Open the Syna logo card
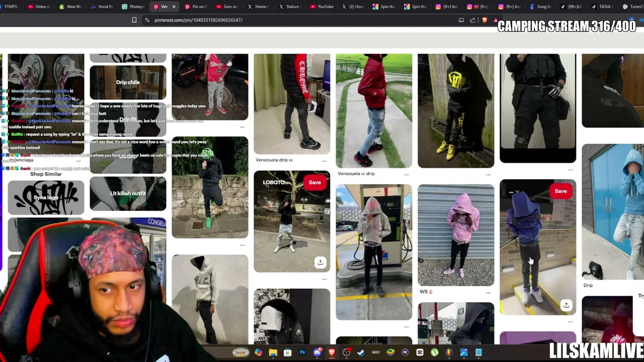The height and width of the screenshot is (362, 644). 46,198
